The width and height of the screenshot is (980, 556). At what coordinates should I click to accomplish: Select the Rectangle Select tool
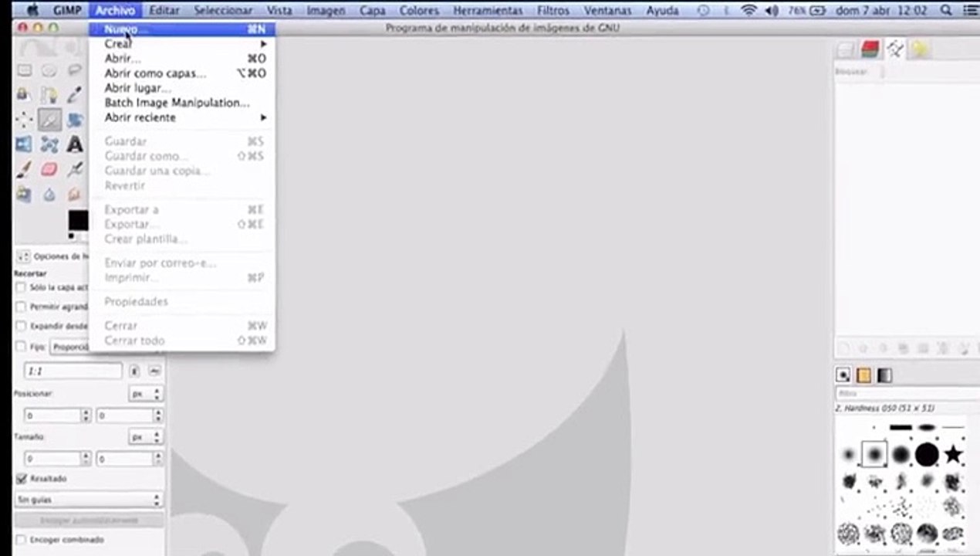click(x=25, y=71)
